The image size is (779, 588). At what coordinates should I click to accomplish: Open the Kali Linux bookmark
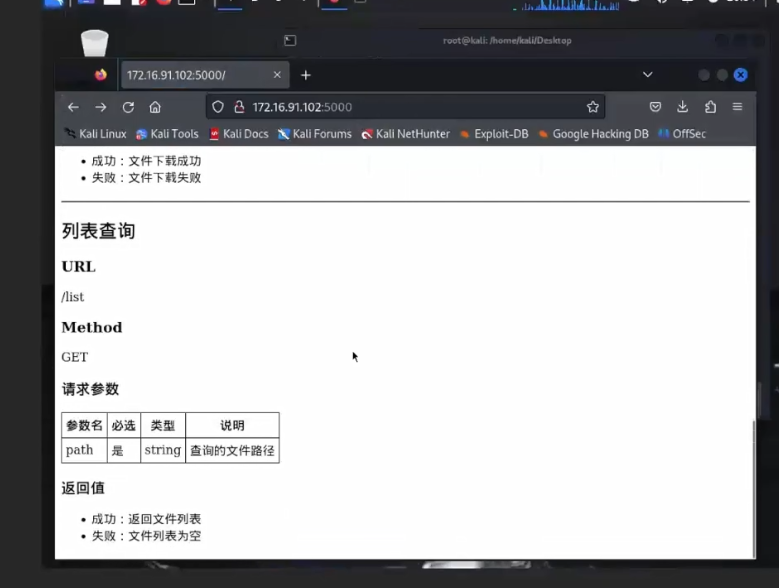tap(95, 134)
